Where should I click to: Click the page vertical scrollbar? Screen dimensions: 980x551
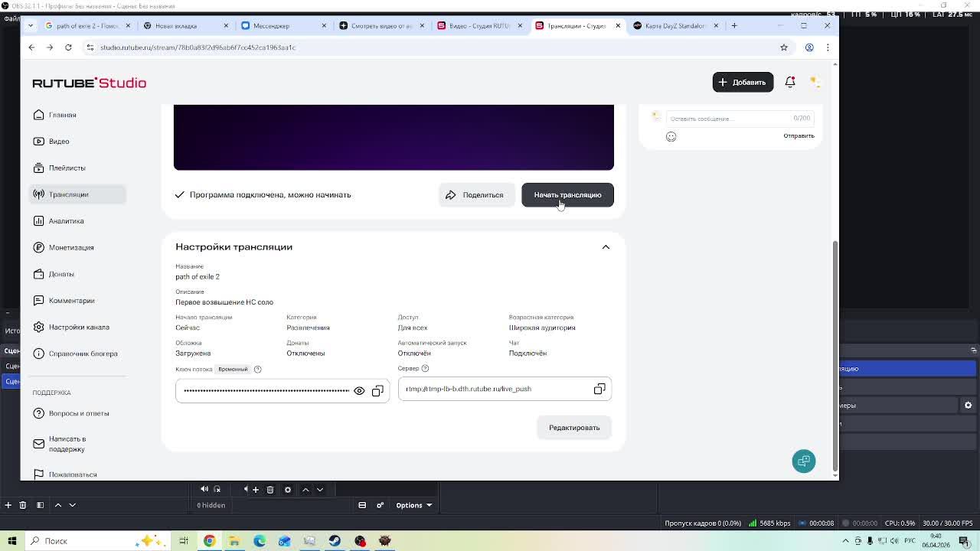tap(835, 356)
